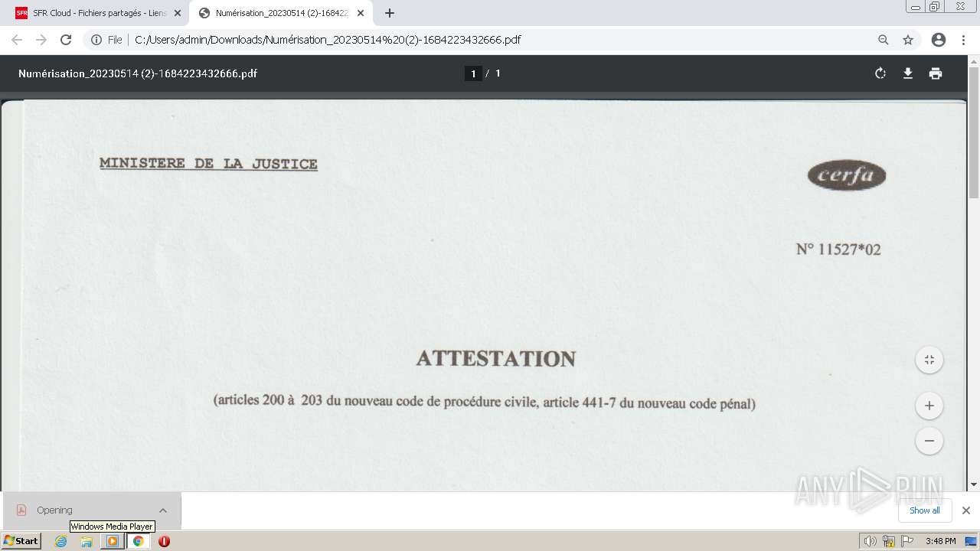Download the PDF file

(908, 73)
